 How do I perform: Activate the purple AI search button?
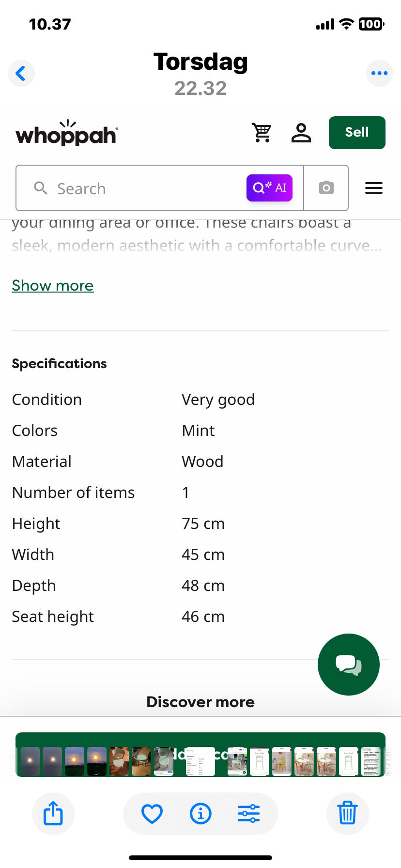tap(269, 188)
